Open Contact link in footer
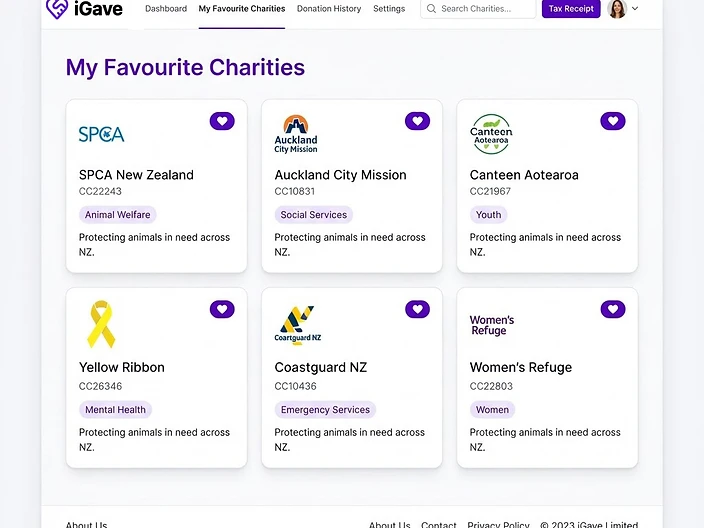Image resolution: width=704 pixels, height=528 pixels. (x=439, y=524)
